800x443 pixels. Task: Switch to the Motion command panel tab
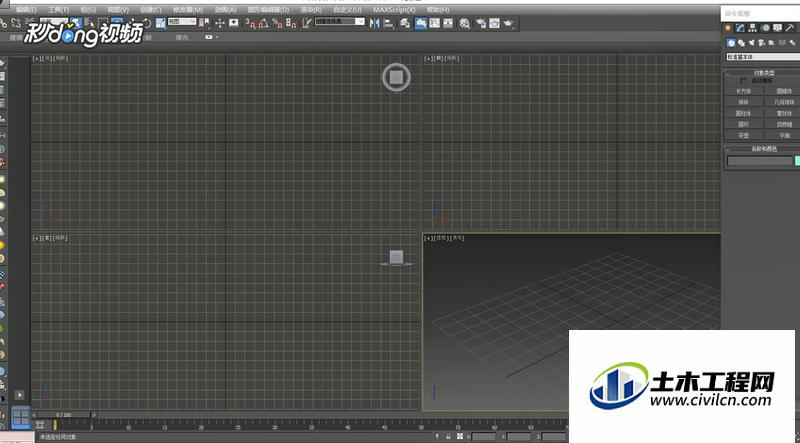[x=766, y=28]
